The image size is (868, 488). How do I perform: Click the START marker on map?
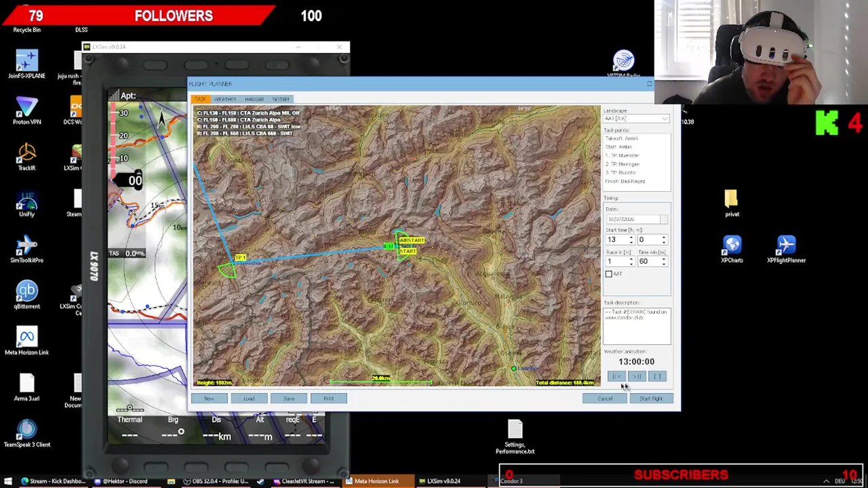click(408, 251)
